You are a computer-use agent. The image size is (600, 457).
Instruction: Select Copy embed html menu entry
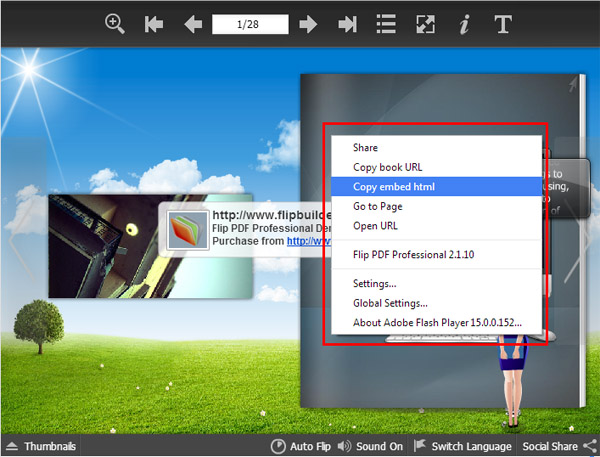tap(437, 186)
